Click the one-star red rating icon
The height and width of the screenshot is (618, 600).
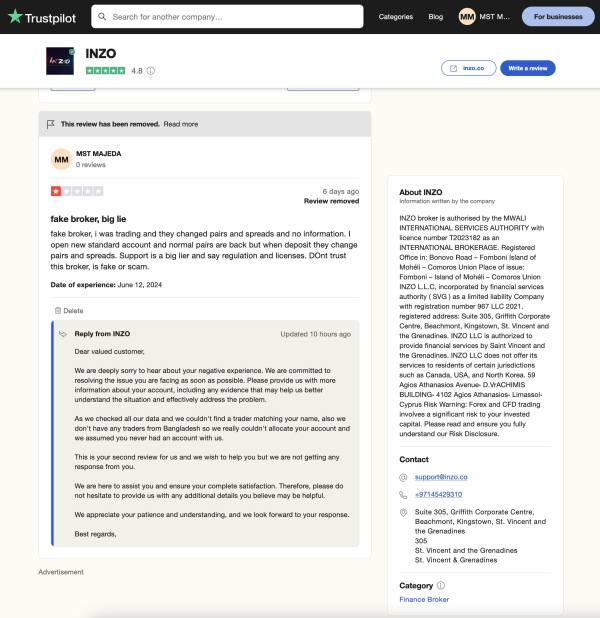[x=56, y=191]
